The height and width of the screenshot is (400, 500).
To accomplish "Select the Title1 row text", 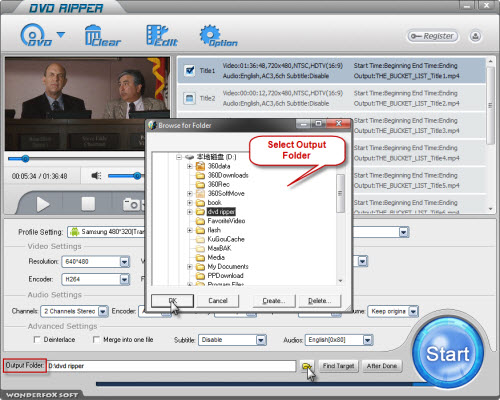I will click(207, 71).
